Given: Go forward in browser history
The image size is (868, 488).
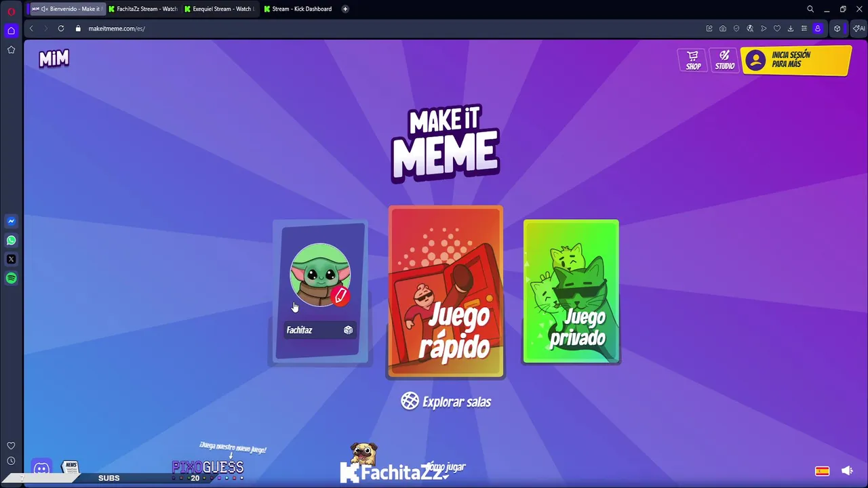Looking at the screenshot, I should 45,28.
